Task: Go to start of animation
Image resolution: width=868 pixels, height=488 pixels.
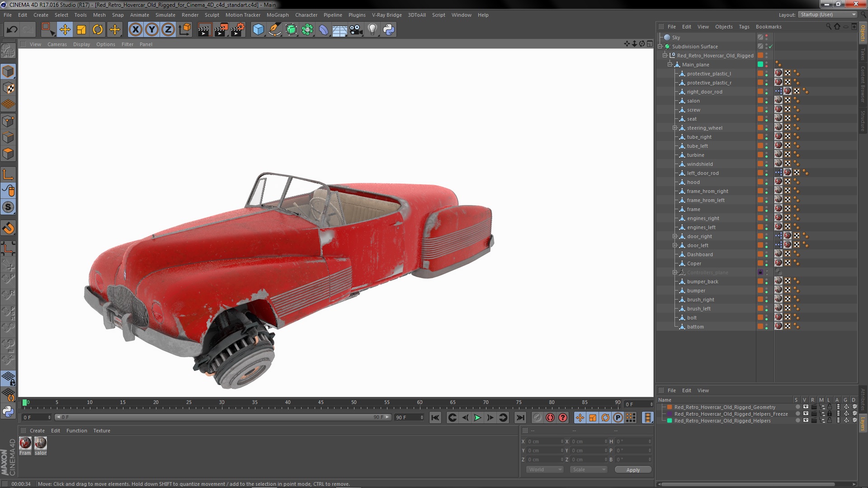Action: click(x=435, y=418)
